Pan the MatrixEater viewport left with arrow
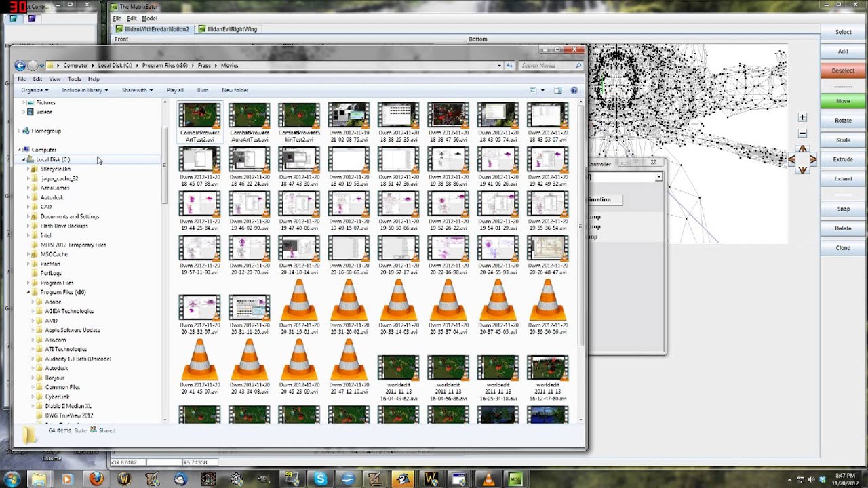The width and height of the screenshot is (868, 488). click(x=791, y=159)
